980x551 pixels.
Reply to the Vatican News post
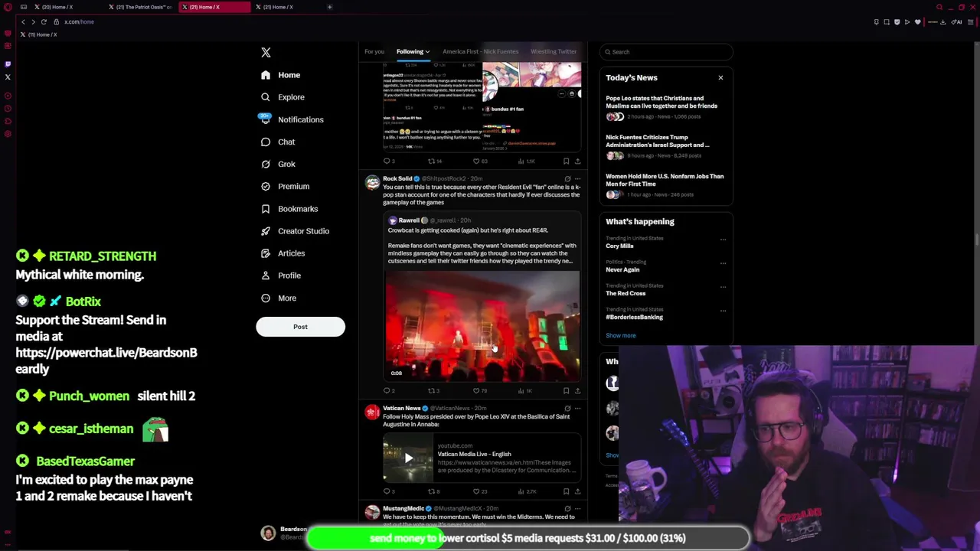pos(389,491)
